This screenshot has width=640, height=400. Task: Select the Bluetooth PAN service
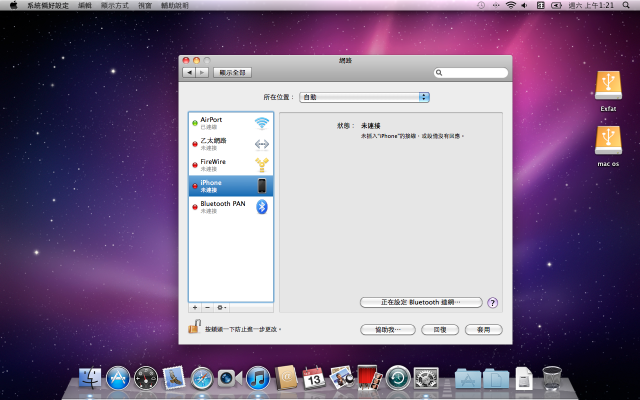click(231, 207)
